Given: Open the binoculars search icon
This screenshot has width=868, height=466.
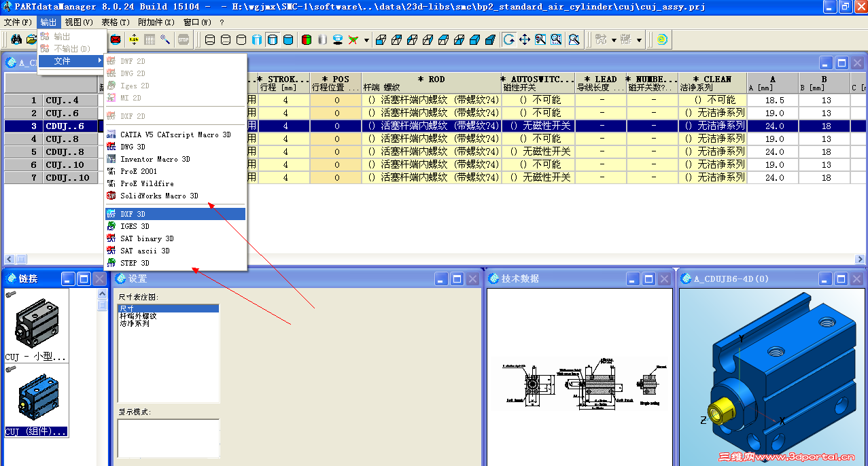Looking at the screenshot, I should (17, 39).
